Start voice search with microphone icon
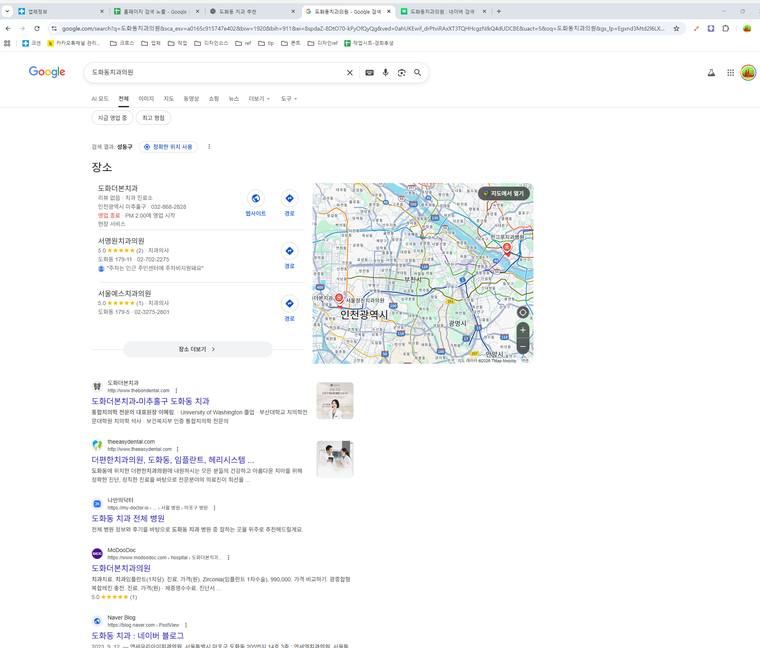760x648 pixels. (x=385, y=73)
